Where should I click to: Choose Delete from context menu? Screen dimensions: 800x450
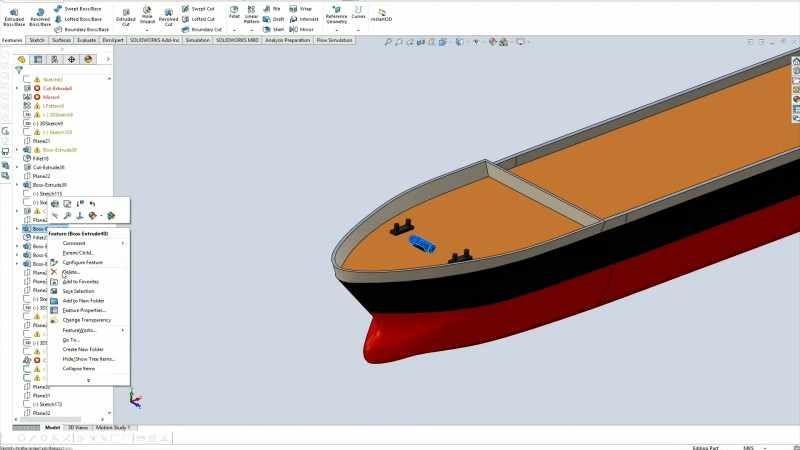coord(71,272)
